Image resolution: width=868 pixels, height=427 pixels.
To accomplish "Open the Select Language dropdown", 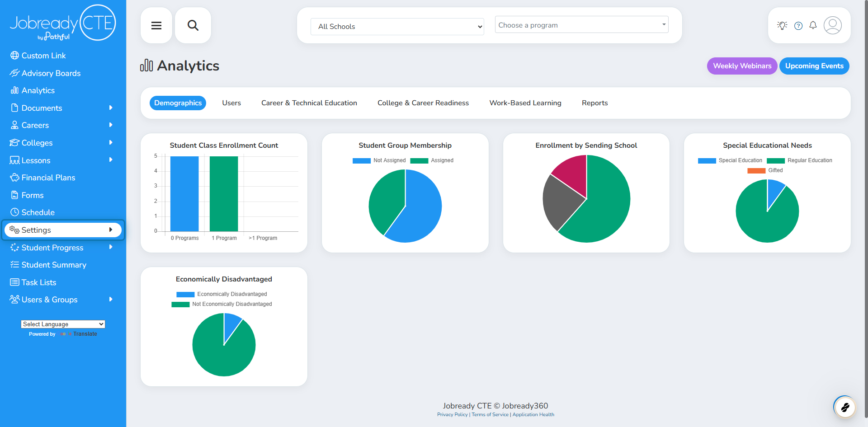I will point(63,324).
